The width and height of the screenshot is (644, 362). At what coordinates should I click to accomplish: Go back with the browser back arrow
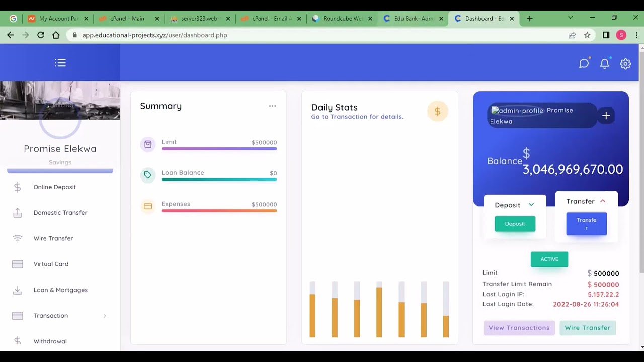pyautogui.click(x=11, y=35)
